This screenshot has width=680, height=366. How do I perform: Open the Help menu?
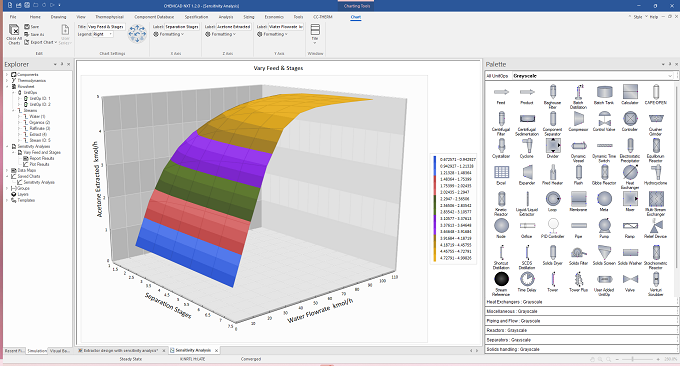point(654,17)
